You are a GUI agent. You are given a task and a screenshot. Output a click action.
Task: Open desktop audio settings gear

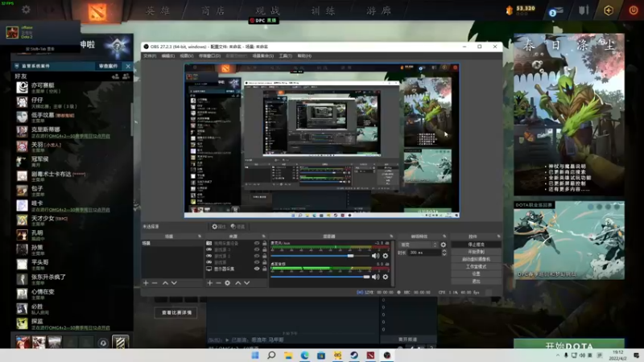pyautogui.click(x=386, y=277)
